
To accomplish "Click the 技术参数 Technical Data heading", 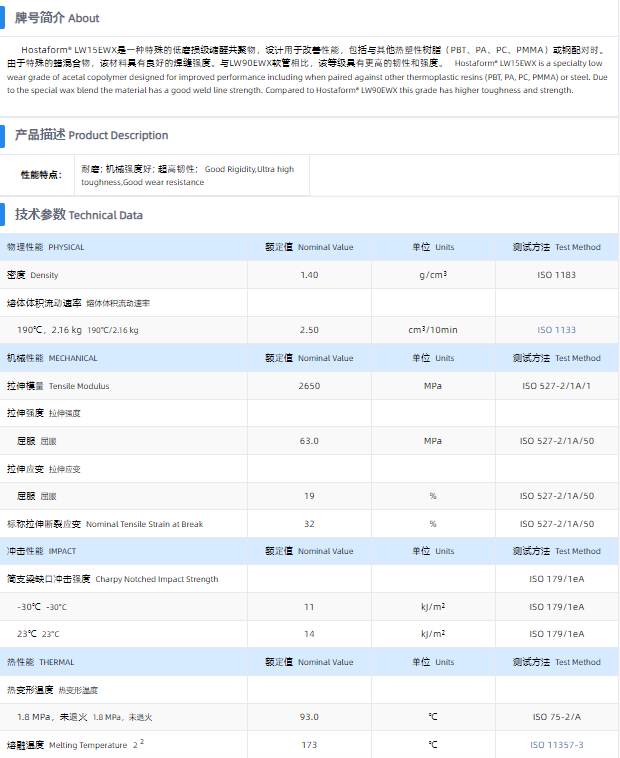I will pyautogui.click(x=78, y=215).
